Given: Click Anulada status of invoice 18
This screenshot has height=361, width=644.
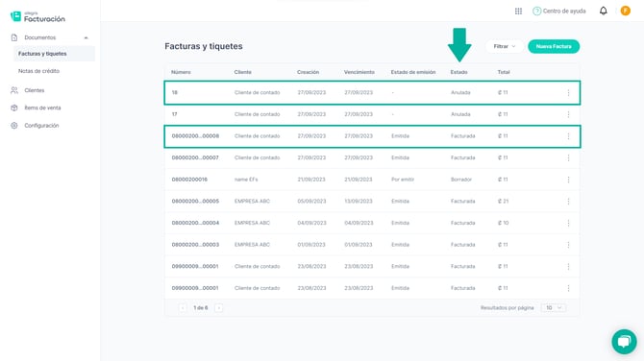Looking at the screenshot, I should (460, 93).
